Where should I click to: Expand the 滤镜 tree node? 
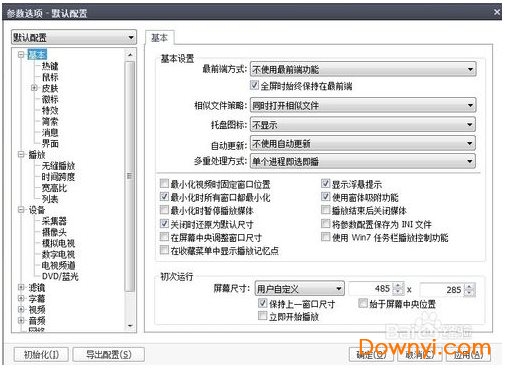click(21, 287)
